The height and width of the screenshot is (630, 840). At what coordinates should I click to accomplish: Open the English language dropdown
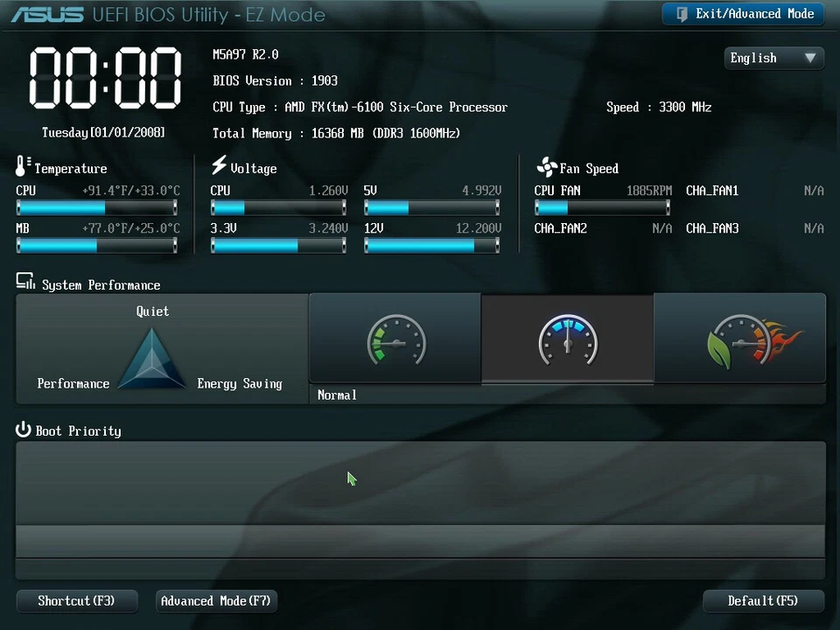(773, 58)
